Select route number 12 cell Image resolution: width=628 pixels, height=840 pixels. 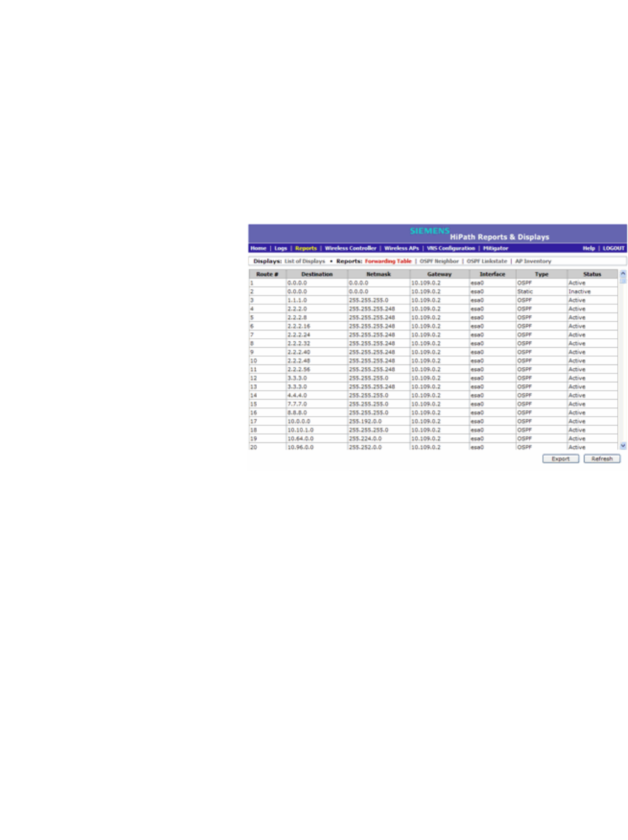coord(267,378)
